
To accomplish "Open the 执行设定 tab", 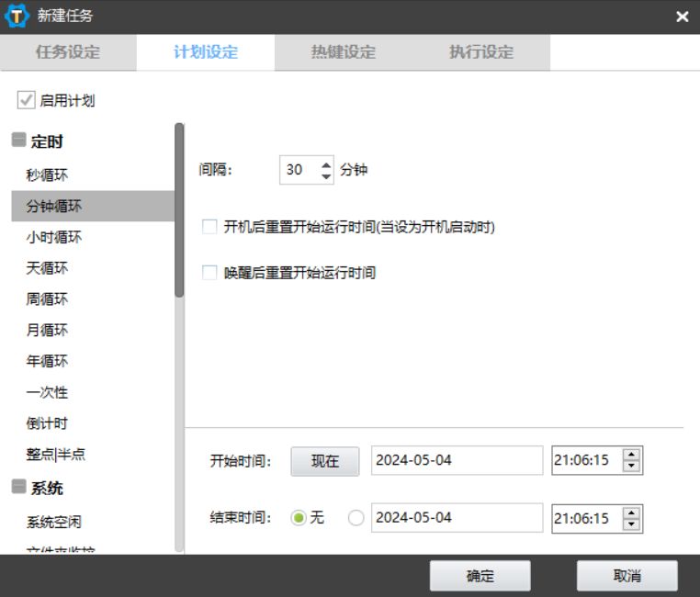I will pyautogui.click(x=480, y=52).
